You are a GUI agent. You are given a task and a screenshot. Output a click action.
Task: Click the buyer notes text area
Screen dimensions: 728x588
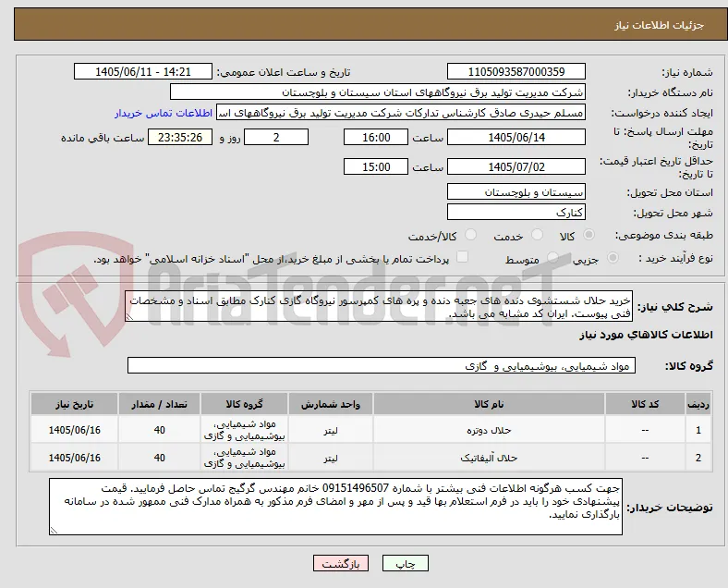pyautogui.click(x=335, y=507)
